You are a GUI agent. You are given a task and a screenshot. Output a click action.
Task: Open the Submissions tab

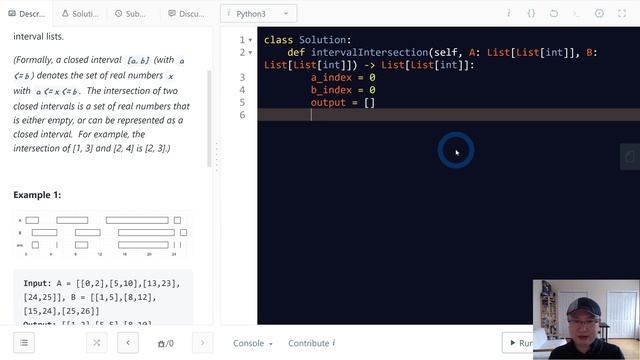(x=131, y=14)
